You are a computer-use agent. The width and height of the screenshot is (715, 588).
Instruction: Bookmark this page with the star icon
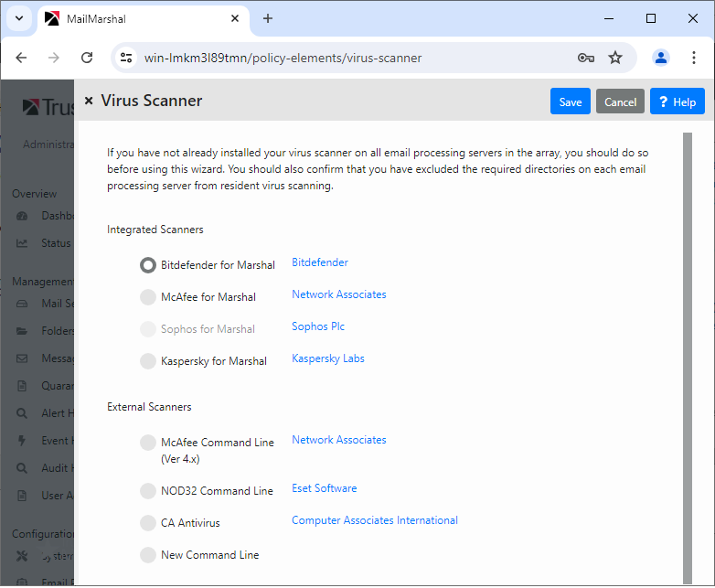[x=615, y=58]
